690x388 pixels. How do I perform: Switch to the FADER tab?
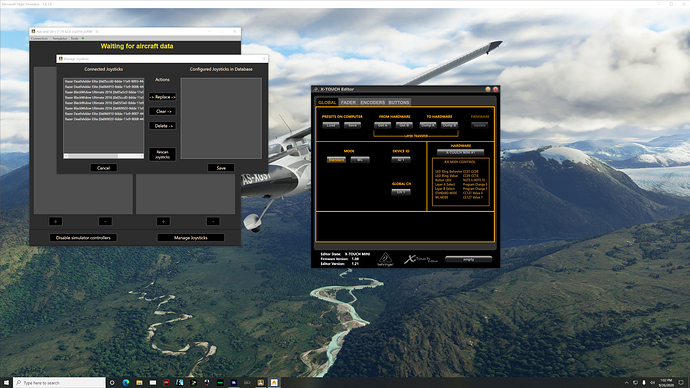point(348,102)
